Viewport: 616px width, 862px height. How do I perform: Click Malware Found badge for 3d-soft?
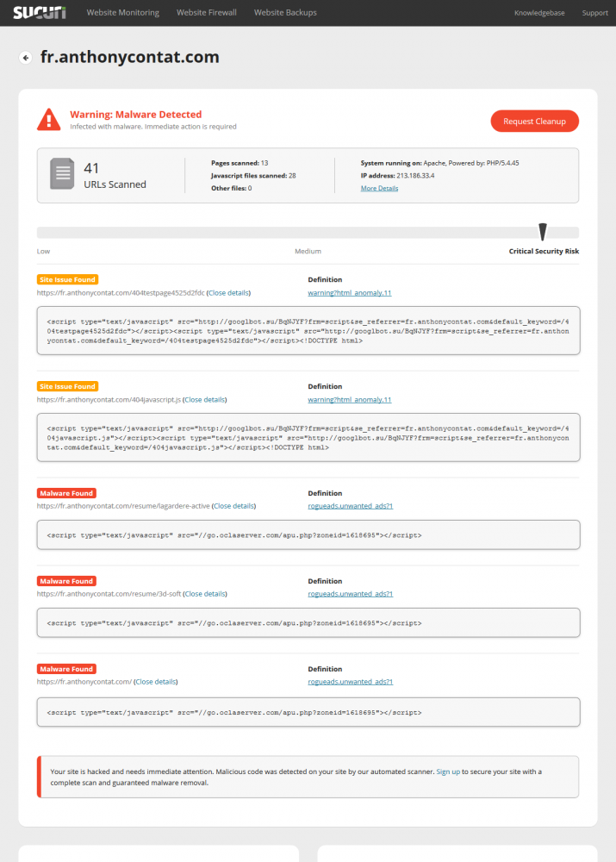[66, 581]
